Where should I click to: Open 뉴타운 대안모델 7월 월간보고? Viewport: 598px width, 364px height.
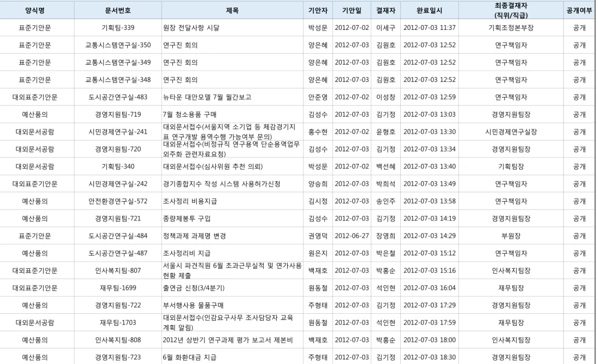(207, 97)
